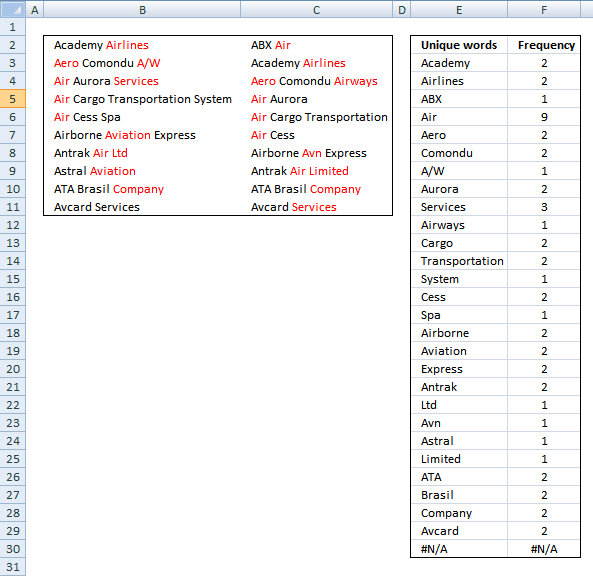This screenshot has width=593, height=576.
Task: Click 'ATA Brasil Company' in column B
Action: (142, 189)
